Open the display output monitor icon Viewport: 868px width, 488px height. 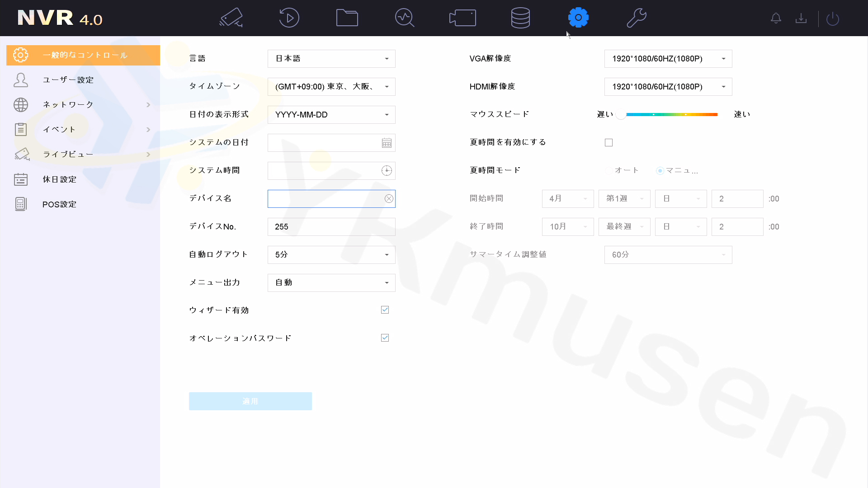coord(462,18)
